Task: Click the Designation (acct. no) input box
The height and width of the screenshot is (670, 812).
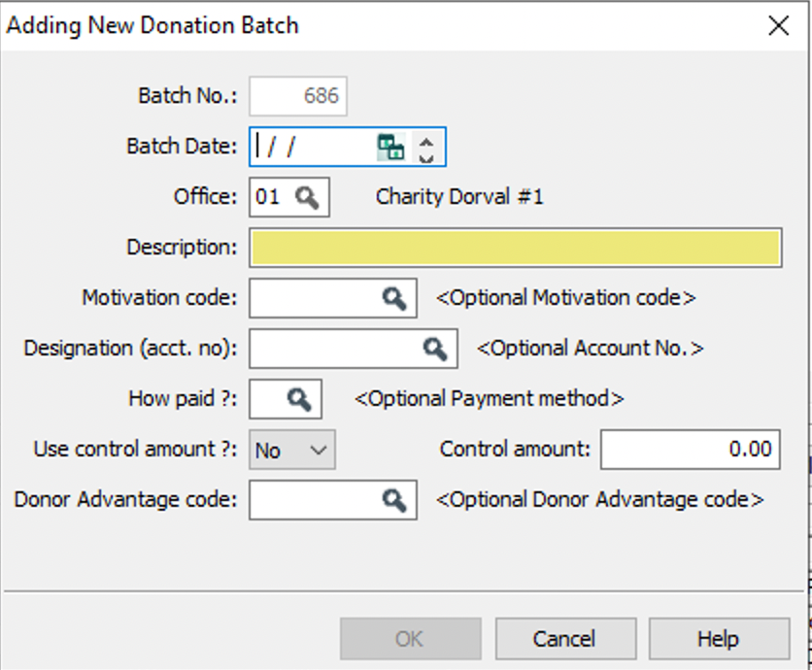Action: pos(335,349)
